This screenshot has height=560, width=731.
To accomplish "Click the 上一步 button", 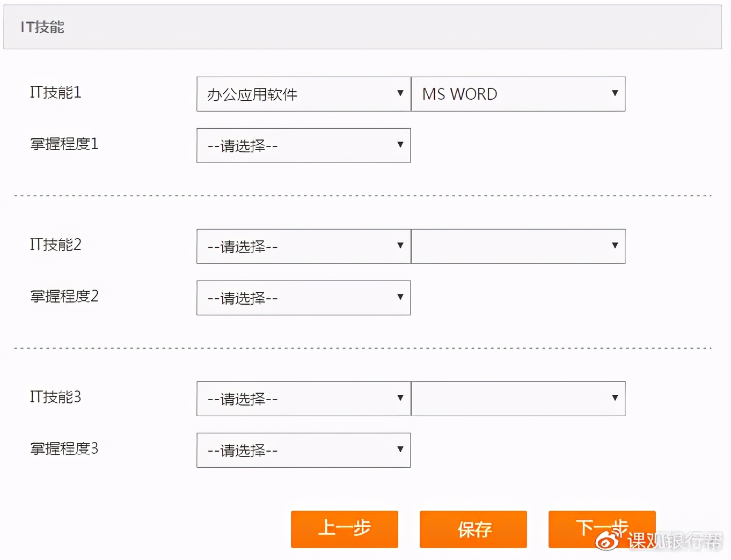I will pyautogui.click(x=344, y=529).
